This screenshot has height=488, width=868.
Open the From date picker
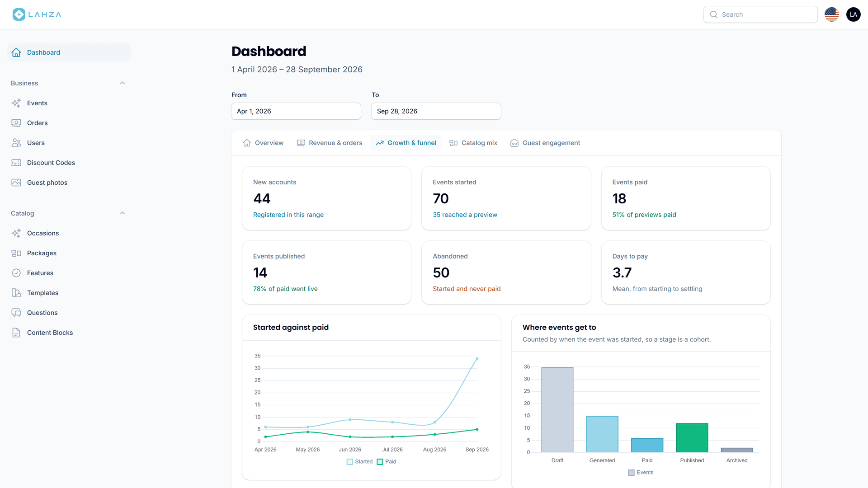(296, 111)
